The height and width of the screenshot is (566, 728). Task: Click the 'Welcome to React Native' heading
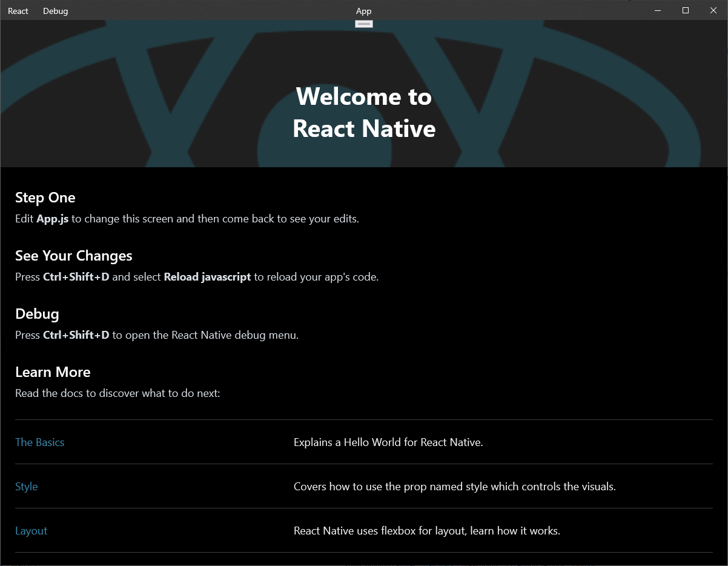(x=364, y=112)
